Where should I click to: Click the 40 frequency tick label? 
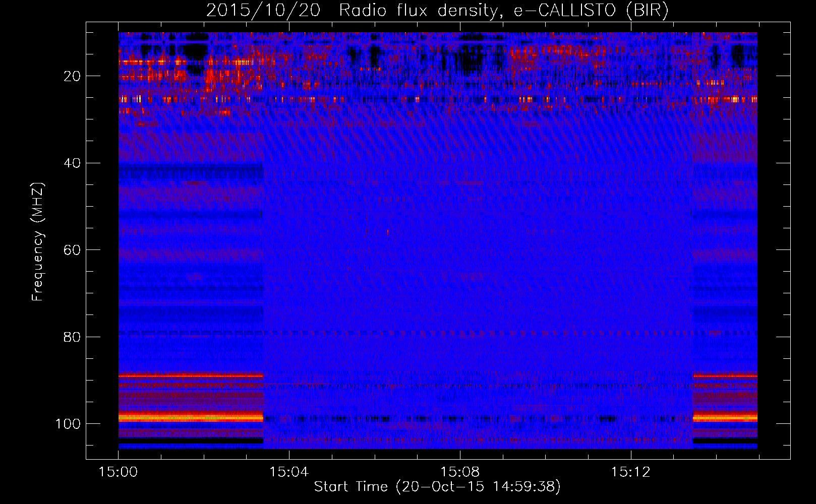[x=72, y=163]
